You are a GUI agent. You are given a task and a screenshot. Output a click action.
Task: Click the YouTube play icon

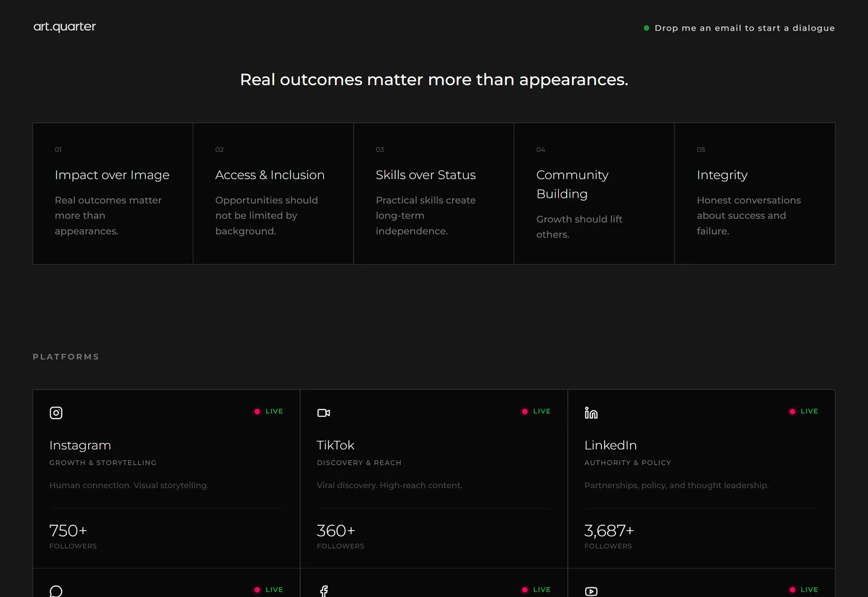coord(591,591)
